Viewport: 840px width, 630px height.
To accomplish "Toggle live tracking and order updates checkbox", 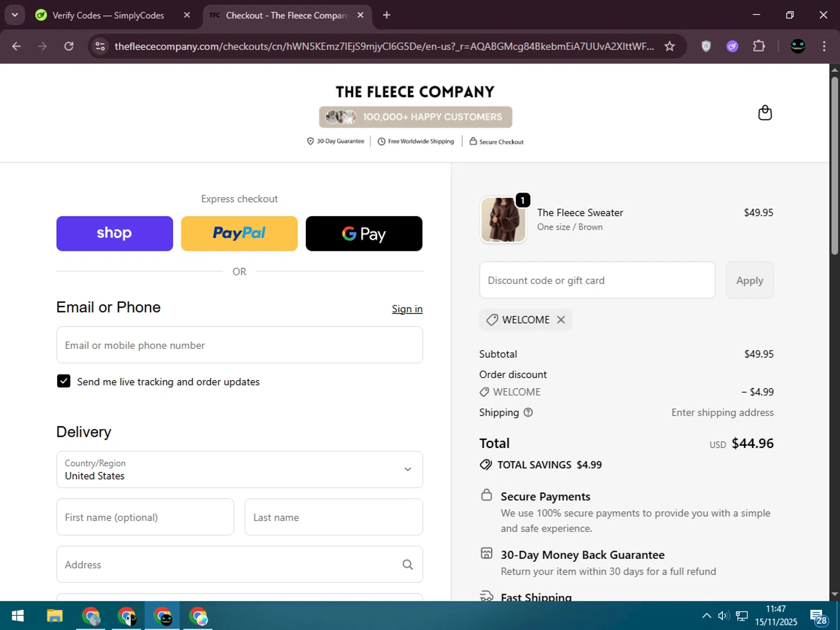I will (x=64, y=381).
